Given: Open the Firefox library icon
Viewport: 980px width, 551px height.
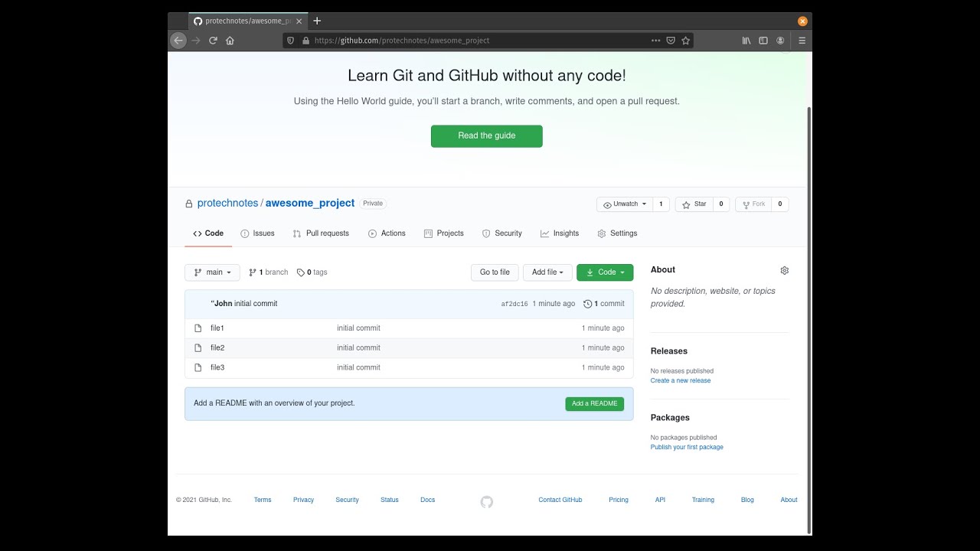Looking at the screenshot, I should pyautogui.click(x=746, y=41).
